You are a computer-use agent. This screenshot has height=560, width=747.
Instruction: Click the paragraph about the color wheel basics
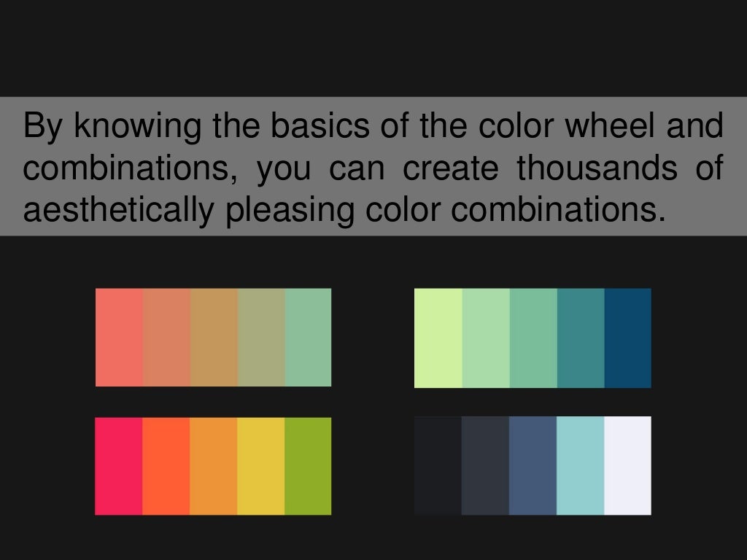(x=373, y=167)
